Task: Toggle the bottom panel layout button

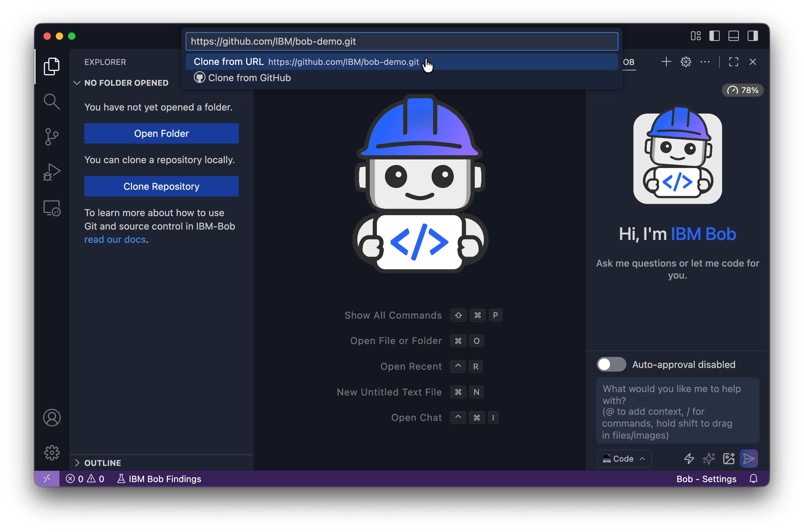Action: 734,36
